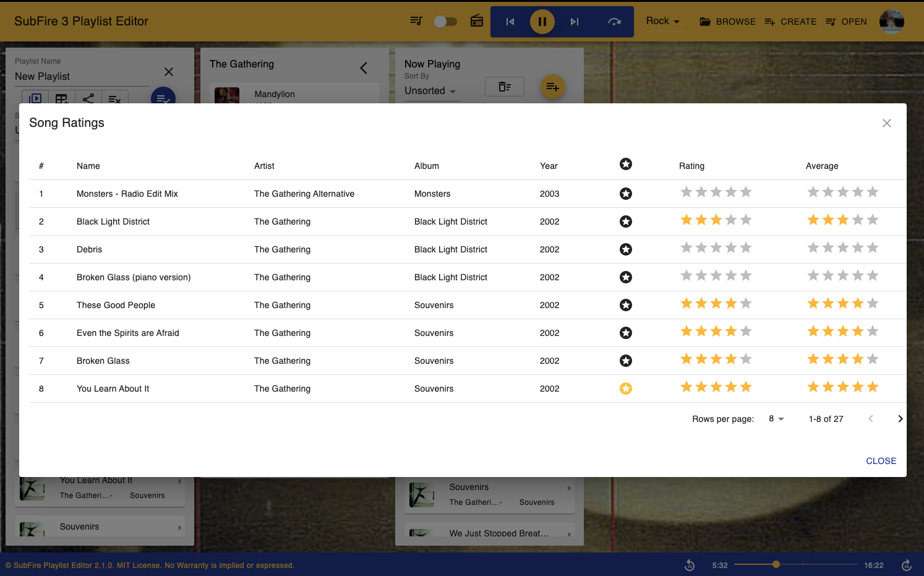Rewind ten seconds icon in footer
This screenshot has height=576, width=924.
[690, 565]
